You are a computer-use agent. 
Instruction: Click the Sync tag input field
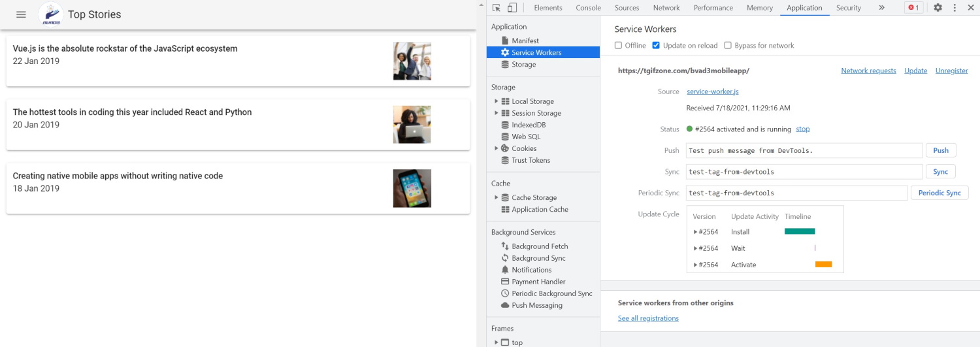coord(804,172)
